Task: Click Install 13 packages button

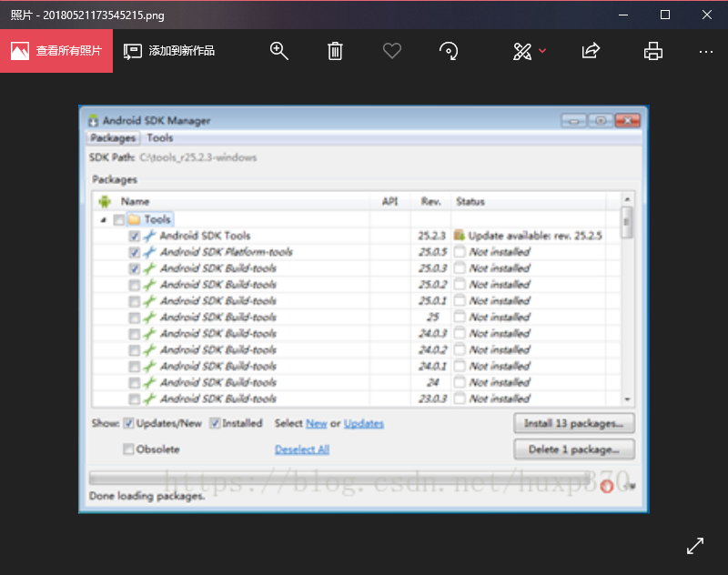Action: (x=574, y=423)
